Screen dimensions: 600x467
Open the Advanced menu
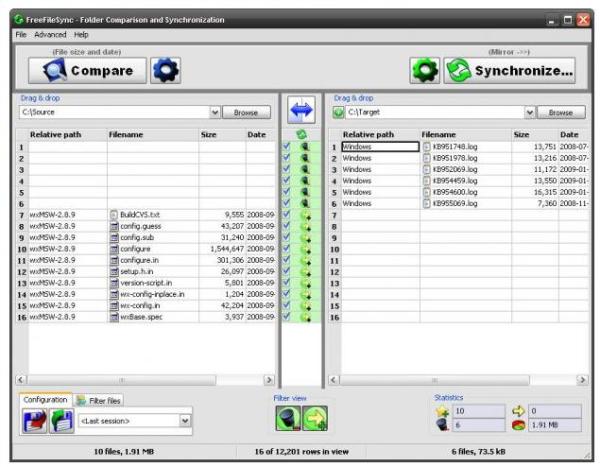[50, 35]
